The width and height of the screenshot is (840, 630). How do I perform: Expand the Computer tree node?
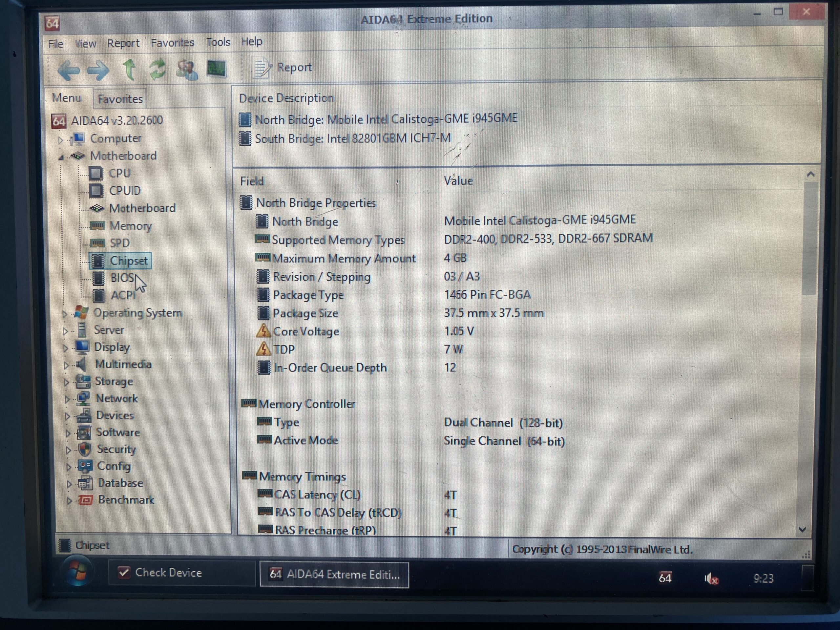[x=61, y=140]
